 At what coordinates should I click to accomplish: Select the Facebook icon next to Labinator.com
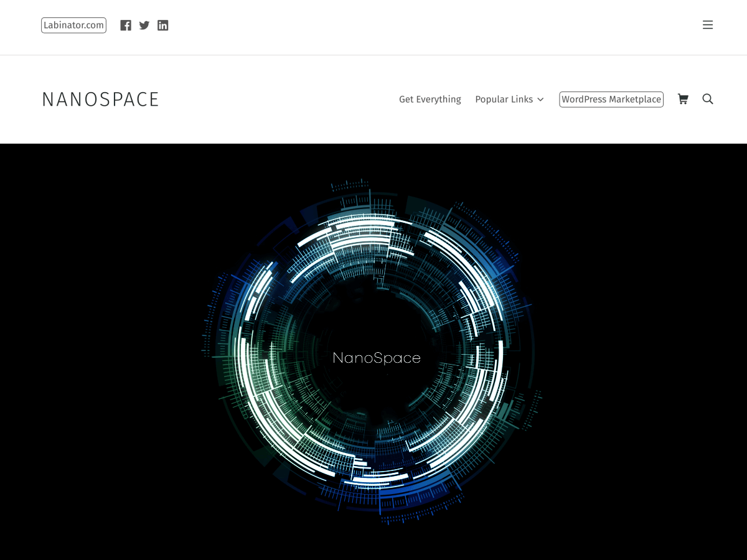point(126,25)
